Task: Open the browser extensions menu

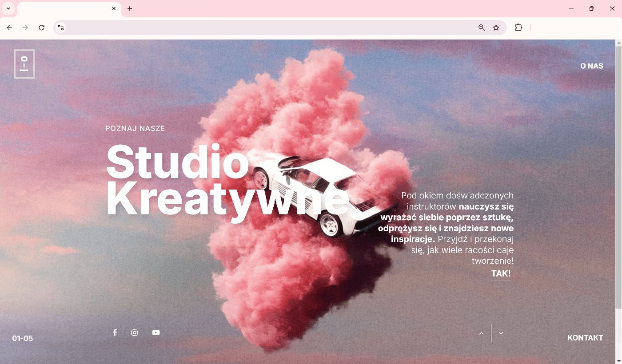Action: click(518, 28)
